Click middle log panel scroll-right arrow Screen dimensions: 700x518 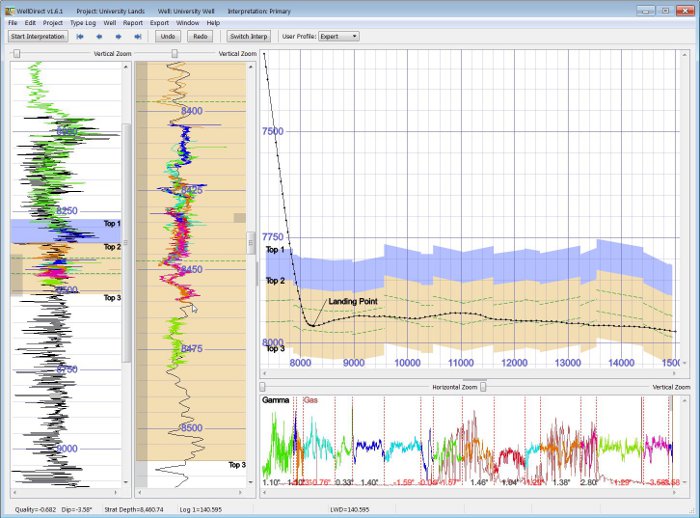[241, 493]
